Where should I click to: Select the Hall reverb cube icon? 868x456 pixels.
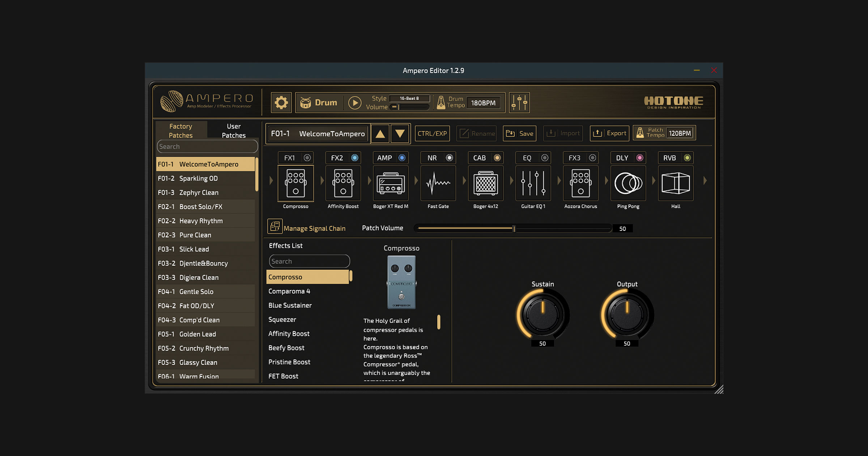pyautogui.click(x=676, y=183)
